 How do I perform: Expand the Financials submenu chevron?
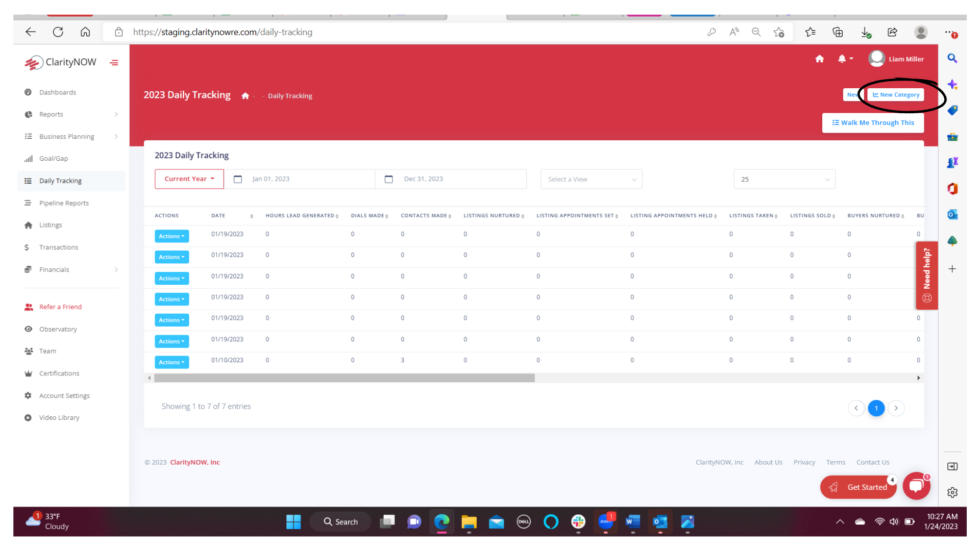(116, 269)
